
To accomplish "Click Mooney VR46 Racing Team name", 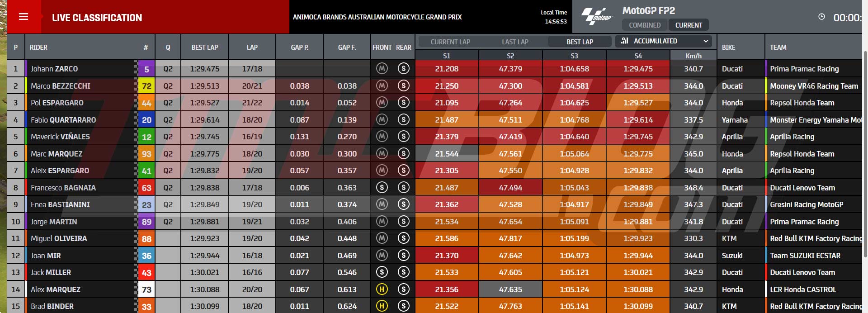I will point(814,86).
